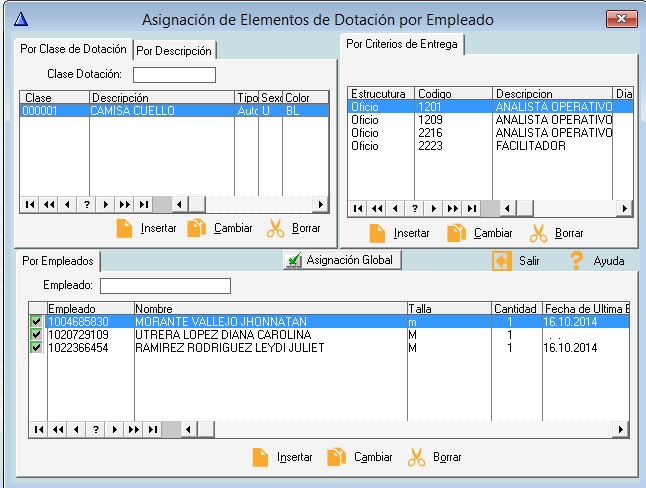Click Cambiar icon in Clase de Dotación panel

coord(196,228)
